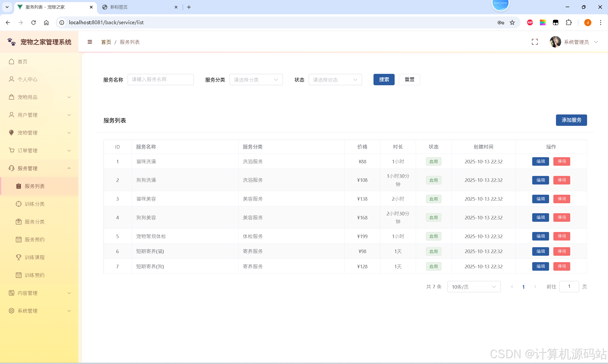Expand 订单管理 sidebar menu
The height and width of the screenshot is (364, 608).
pyautogui.click(x=39, y=151)
